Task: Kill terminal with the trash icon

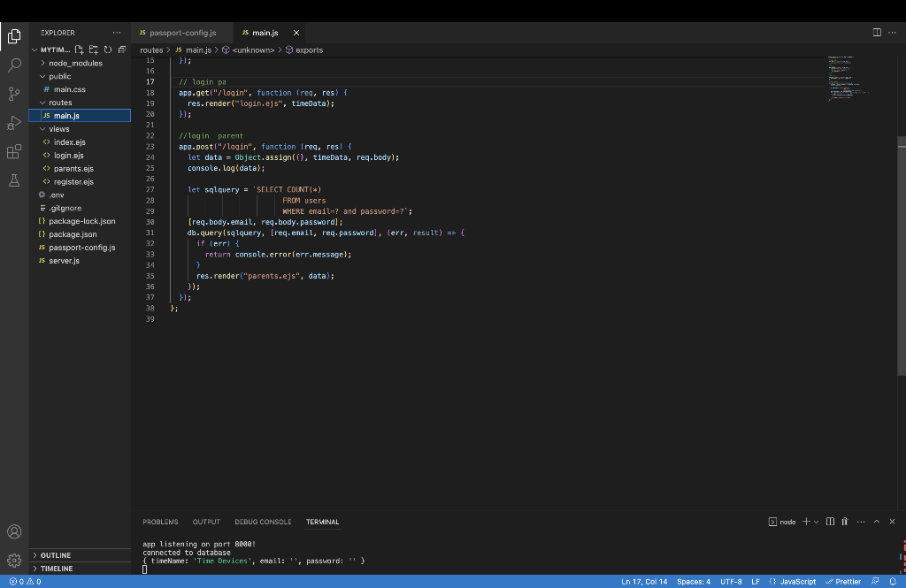Action: (845, 522)
